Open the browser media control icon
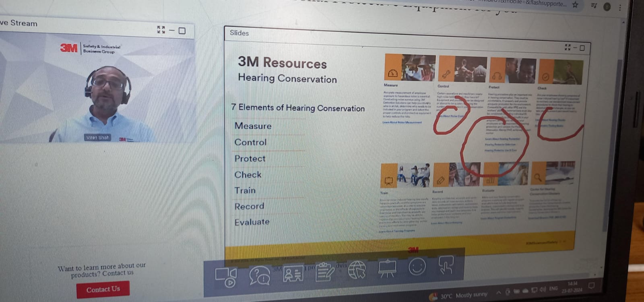The image size is (644, 302). pos(594,5)
